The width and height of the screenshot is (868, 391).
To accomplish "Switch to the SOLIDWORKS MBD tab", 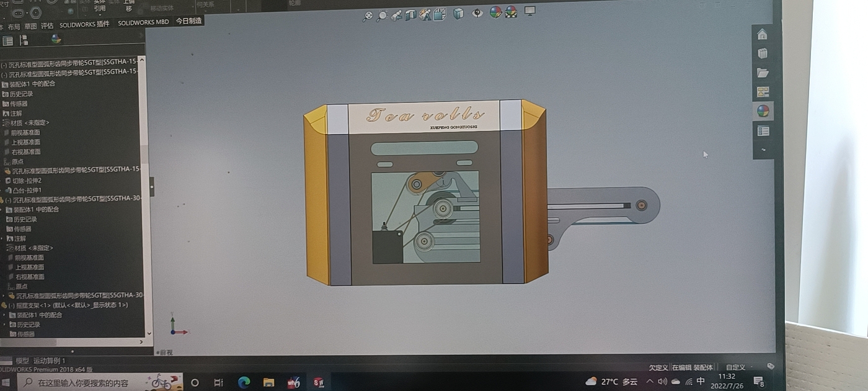I will pos(143,22).
